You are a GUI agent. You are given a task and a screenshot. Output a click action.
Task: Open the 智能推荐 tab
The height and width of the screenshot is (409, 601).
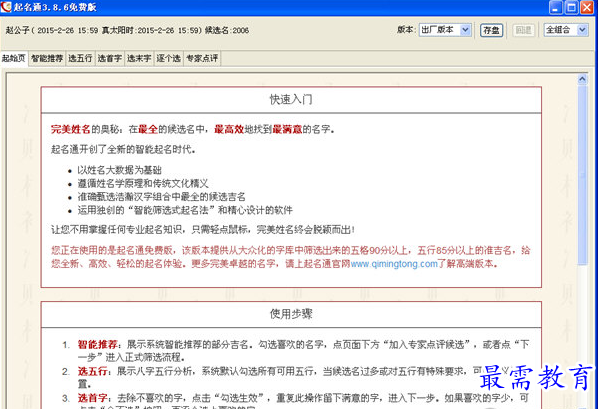coord(47,58)
